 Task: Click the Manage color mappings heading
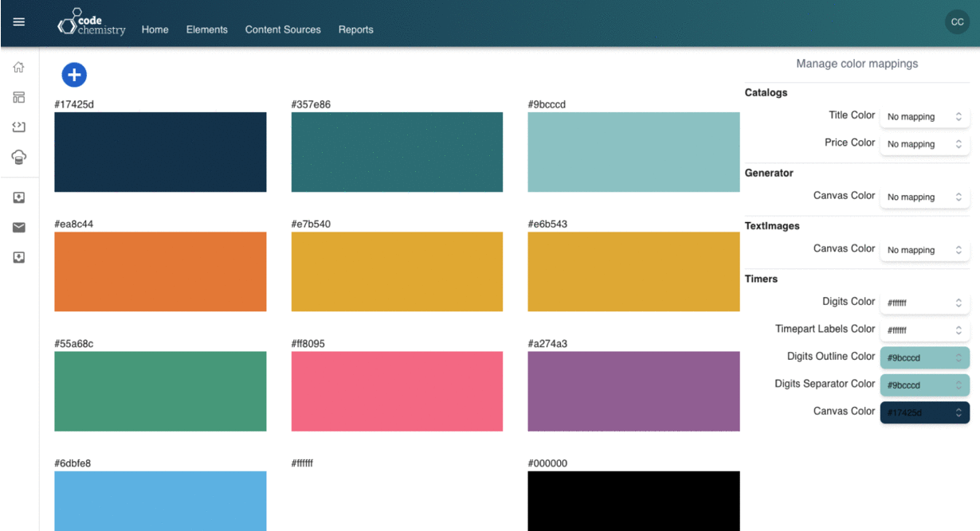click(857, 64)
